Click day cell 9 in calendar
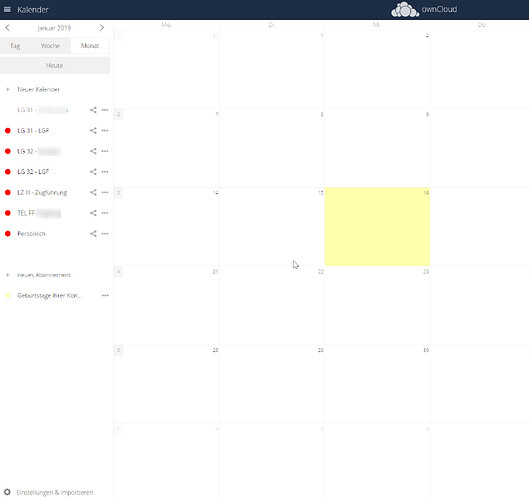The image size is (529, 500). (377, 148)
